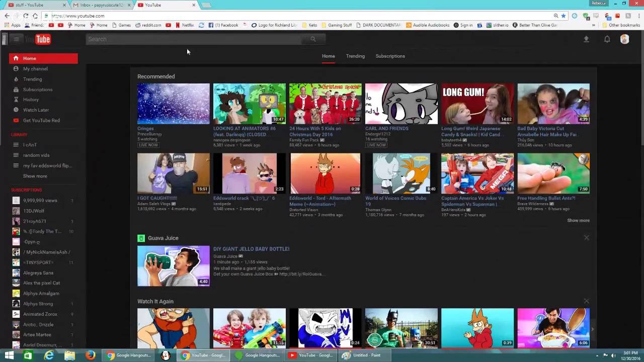Click Show more under Recommended videos

coord(578,220)
